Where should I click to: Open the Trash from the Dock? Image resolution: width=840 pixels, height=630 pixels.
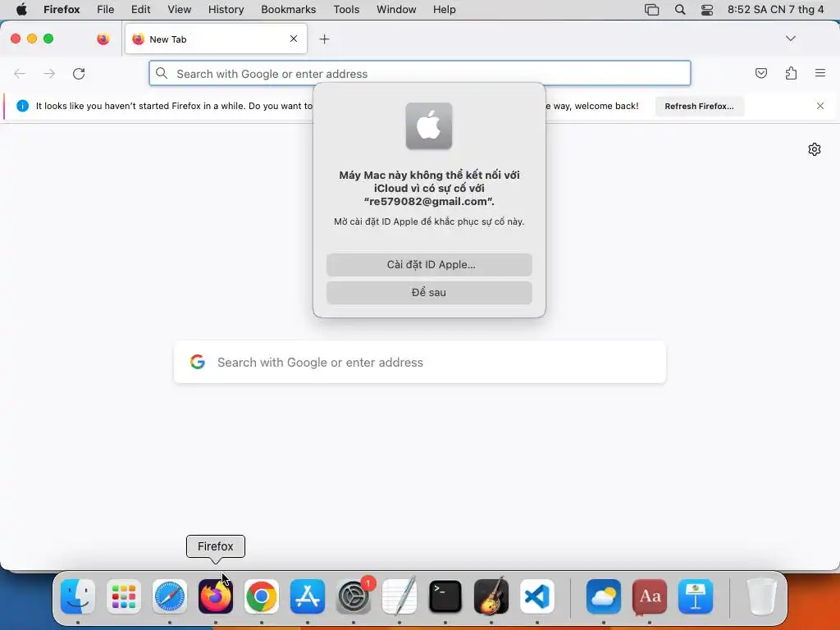pyautogui.click(x=761, y=596)
